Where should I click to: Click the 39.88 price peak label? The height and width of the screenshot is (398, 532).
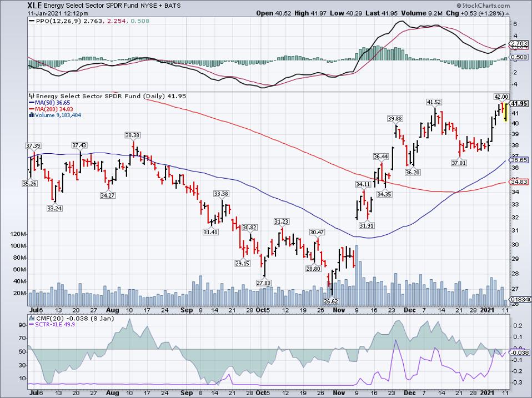coord(395,118)
